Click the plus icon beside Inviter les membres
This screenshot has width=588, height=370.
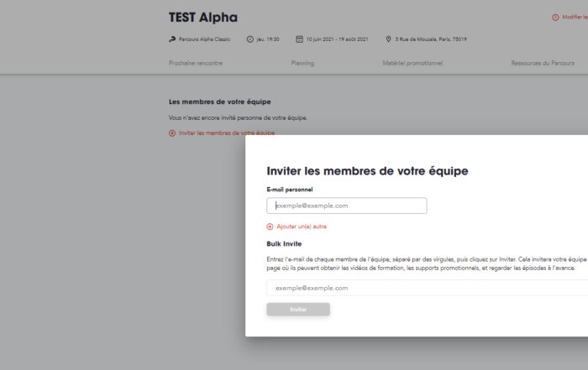pyautogui.click(x=172, y=133)
